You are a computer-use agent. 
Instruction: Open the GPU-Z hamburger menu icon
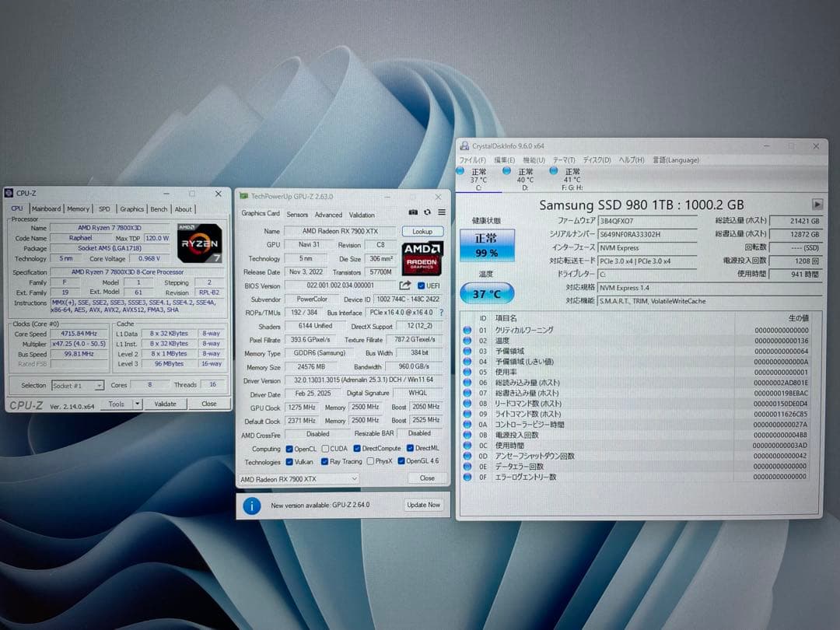tap(442, 212)
